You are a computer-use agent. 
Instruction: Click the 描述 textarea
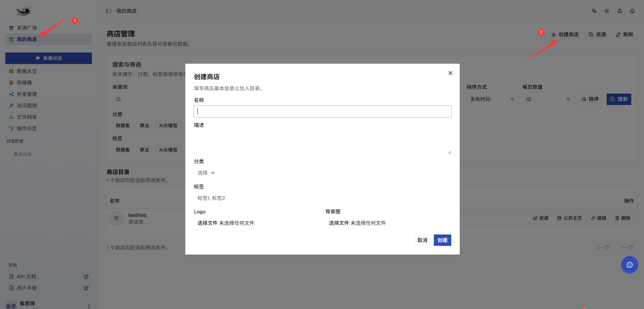[x=323, y=142]
